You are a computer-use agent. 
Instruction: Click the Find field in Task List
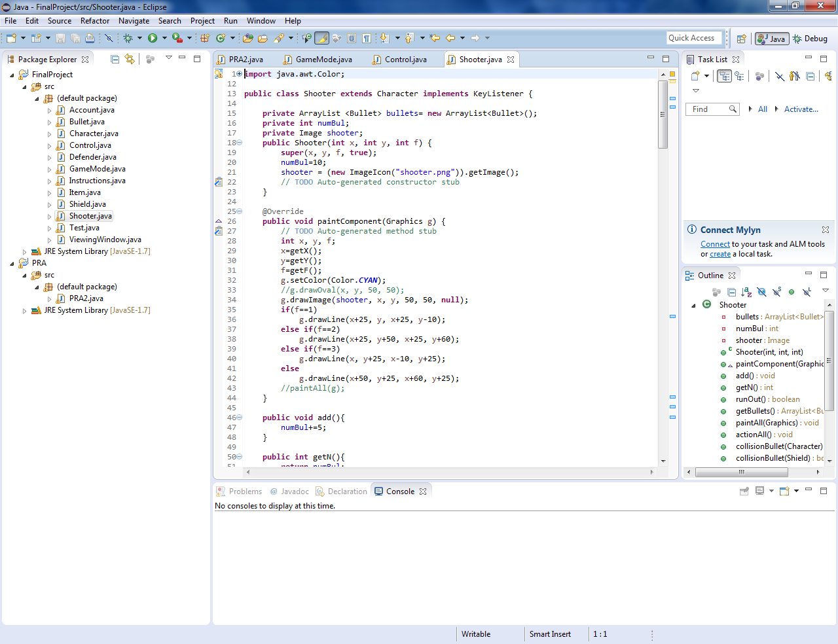708,109
